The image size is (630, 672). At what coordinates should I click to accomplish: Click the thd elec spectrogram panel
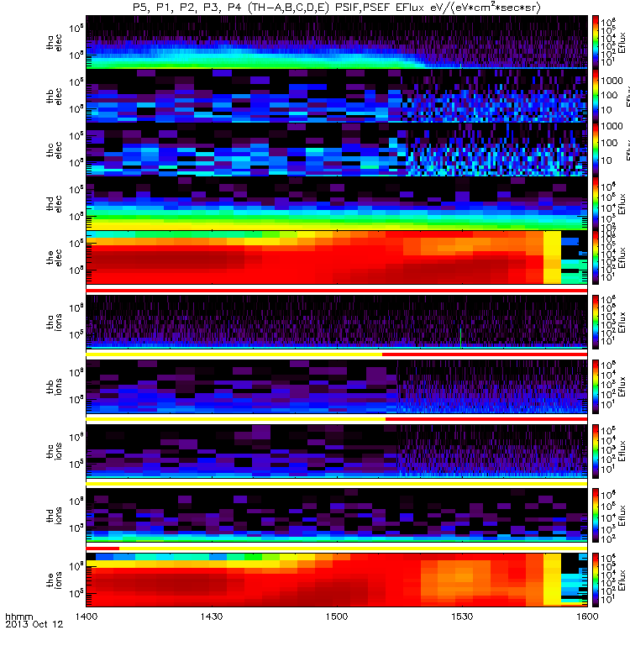pyautogui.click(x=337, y=203)
